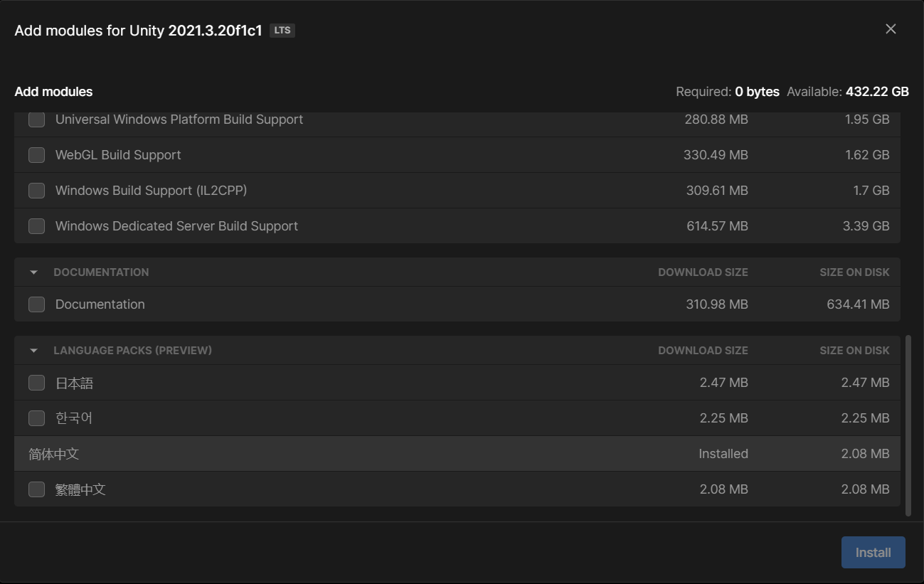Click the Documentation row label text

[100, 304]
